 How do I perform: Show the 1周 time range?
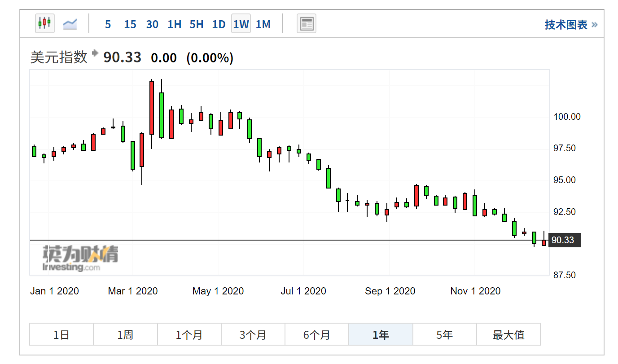tap(125, 334)
